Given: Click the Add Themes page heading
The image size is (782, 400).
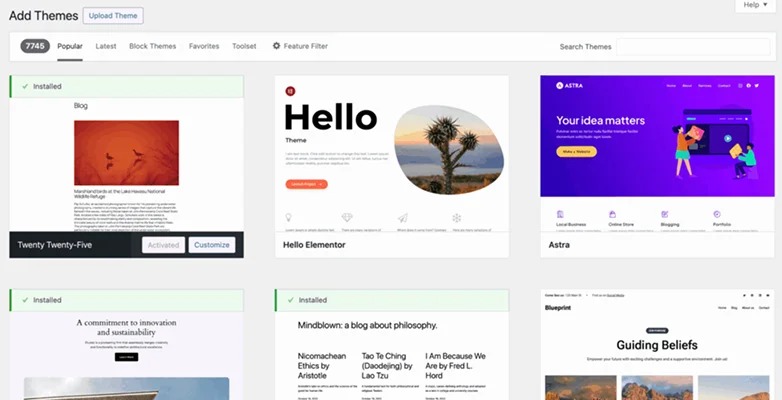Looking at the screenshot, I should (x=43, y=16).
